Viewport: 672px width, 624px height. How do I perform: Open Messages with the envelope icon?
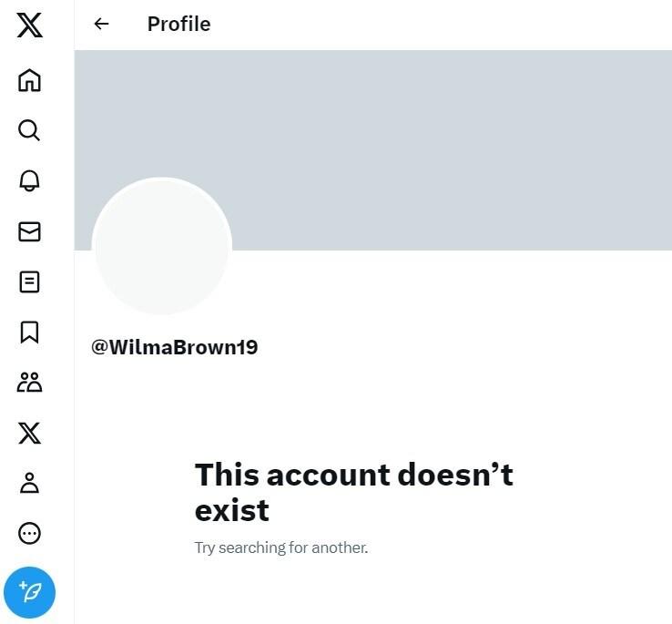click(x=29, y=232)
